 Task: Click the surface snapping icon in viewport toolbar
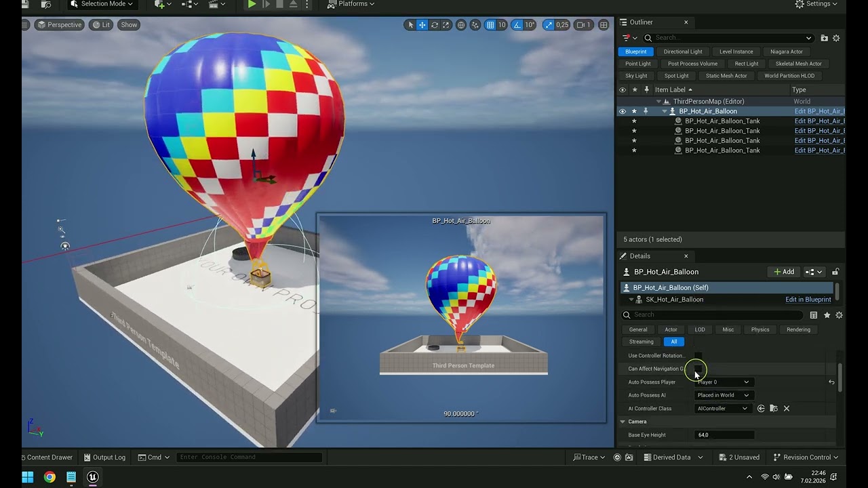[x=475, y=25]
